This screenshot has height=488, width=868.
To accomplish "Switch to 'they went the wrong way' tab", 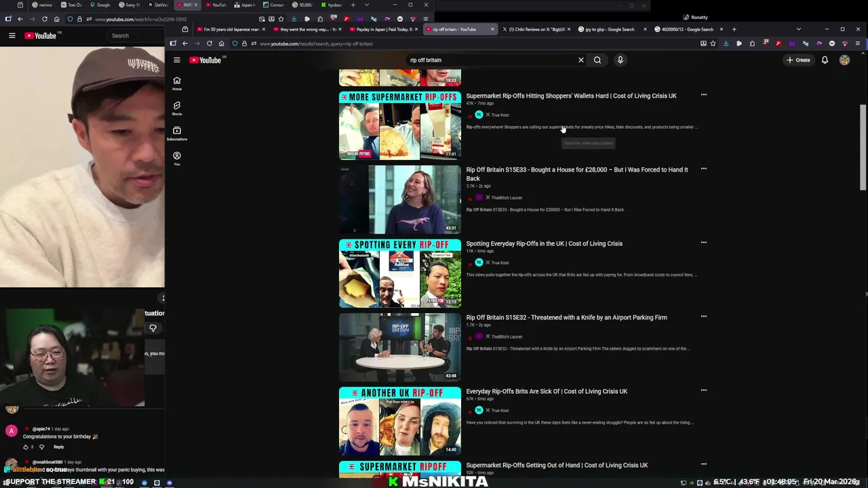I will (x=306, y=29).
